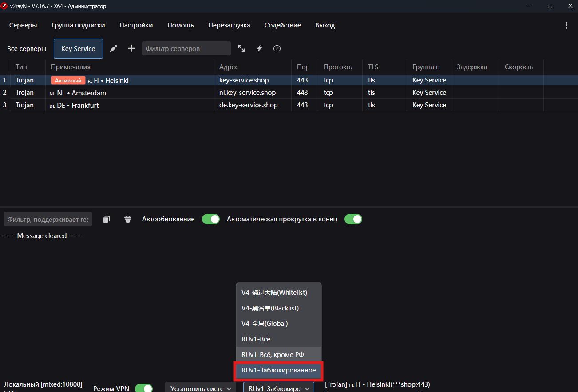
Task: Toggle the Автообновление switch
Action: click(x=211, y=219)
